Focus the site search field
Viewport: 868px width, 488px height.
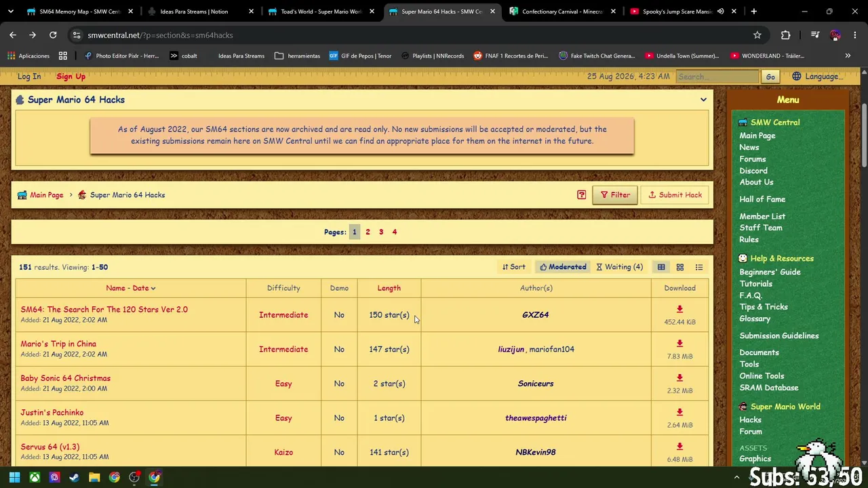pos(717,77)
